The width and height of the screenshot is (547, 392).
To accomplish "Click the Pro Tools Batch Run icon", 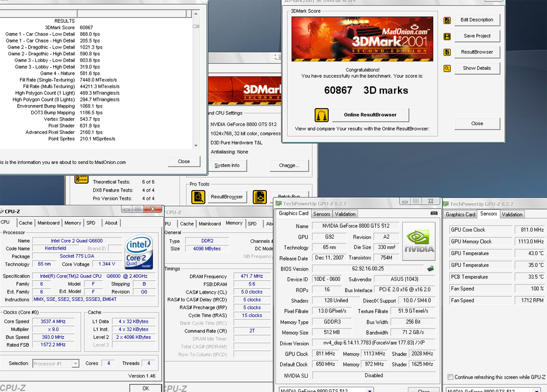I will tap(260, 197).
